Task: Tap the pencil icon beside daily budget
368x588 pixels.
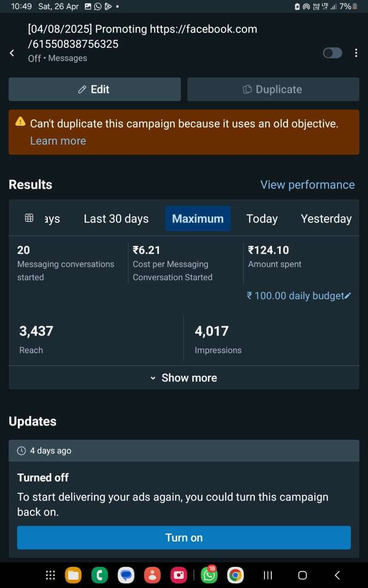Action: 348,296
